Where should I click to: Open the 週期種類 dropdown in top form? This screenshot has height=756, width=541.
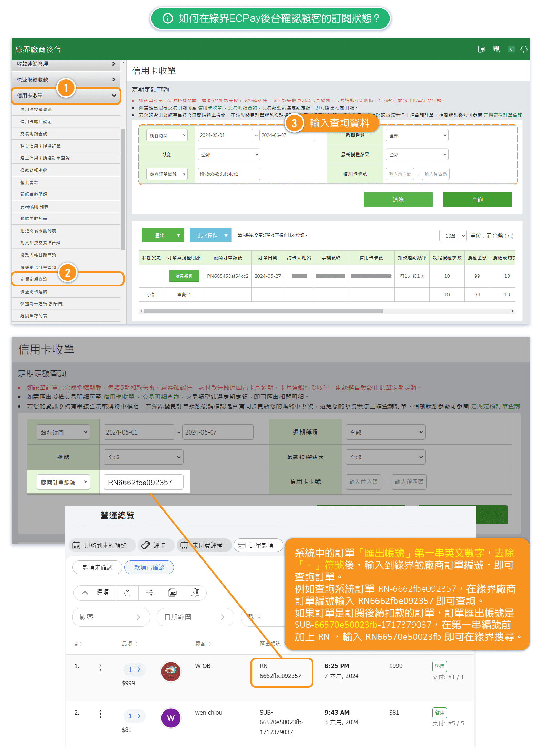pyautogui.click(x=417, y=135)
